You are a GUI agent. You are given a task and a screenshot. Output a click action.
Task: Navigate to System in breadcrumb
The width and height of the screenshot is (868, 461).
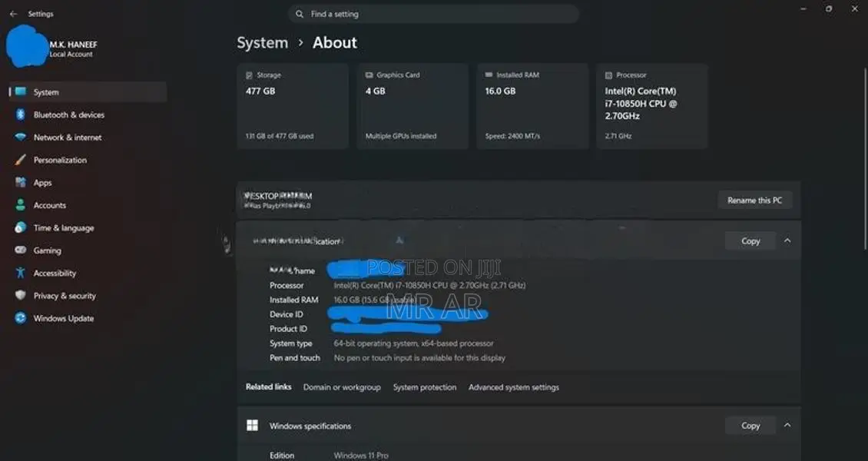pyautogui.click(x=263, y=42)
